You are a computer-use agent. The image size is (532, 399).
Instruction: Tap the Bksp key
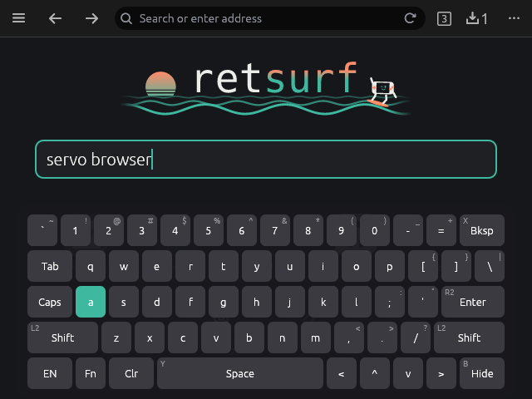click(482, 230)
